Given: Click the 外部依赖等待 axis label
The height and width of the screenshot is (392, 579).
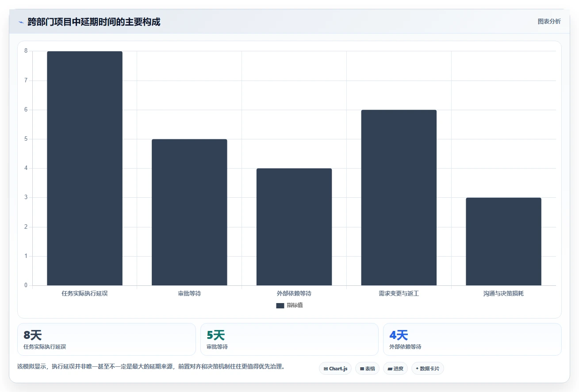Looking at the screenshot, I should coord(294,293).
